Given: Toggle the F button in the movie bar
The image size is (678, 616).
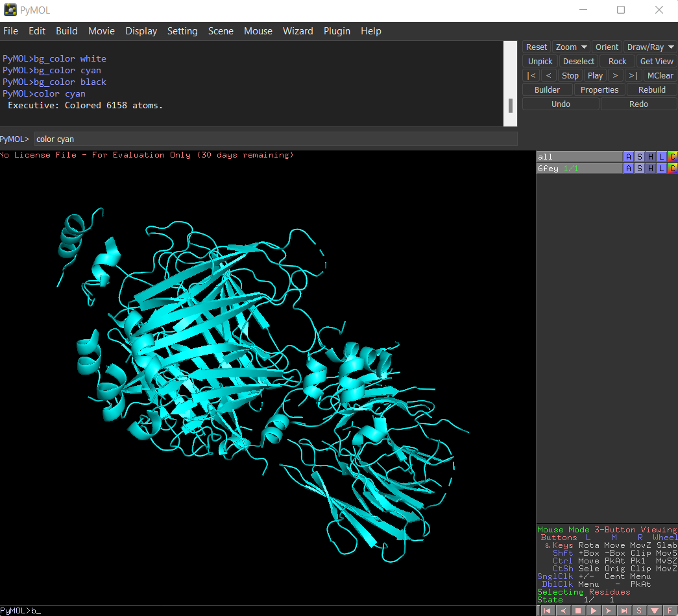Looking at the screenshot, I should [x=670, y=610].
